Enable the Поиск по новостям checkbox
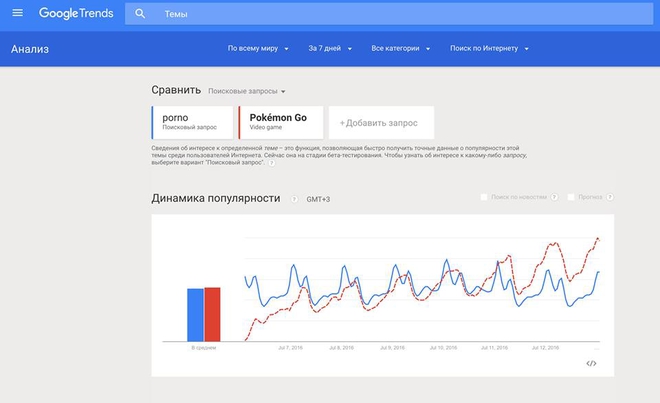The image size is (660, 403). coord(485,197)
